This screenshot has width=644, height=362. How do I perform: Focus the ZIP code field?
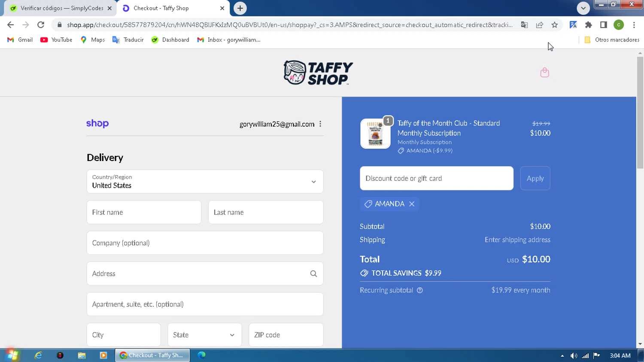click(x=286, y=335)
